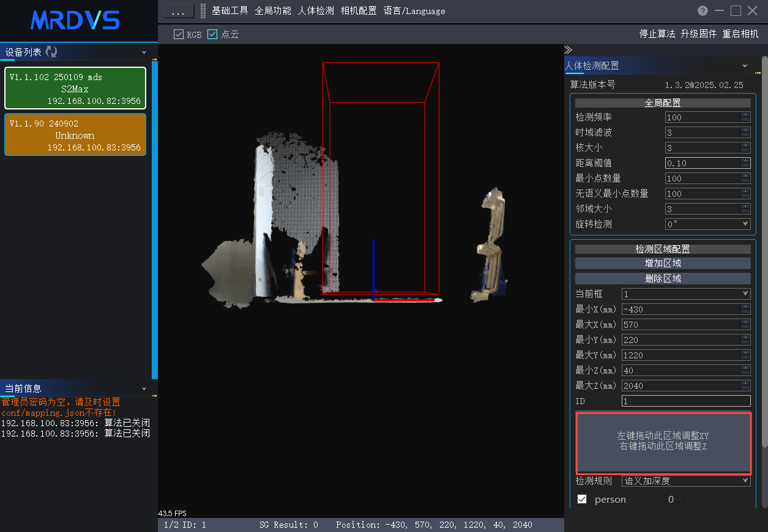Click the 最小Y(mm) spinner arrows
The width and height of the screenshot is (768, 532).
point(745,340)
